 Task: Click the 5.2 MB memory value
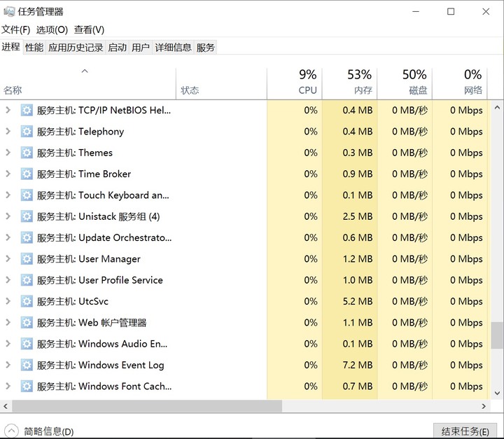click(x=358, y=301)
